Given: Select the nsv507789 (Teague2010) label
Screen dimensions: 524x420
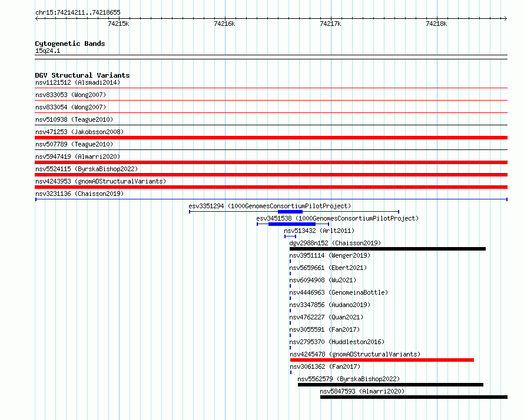Looking at the screenshot, I should pos(74,144).
